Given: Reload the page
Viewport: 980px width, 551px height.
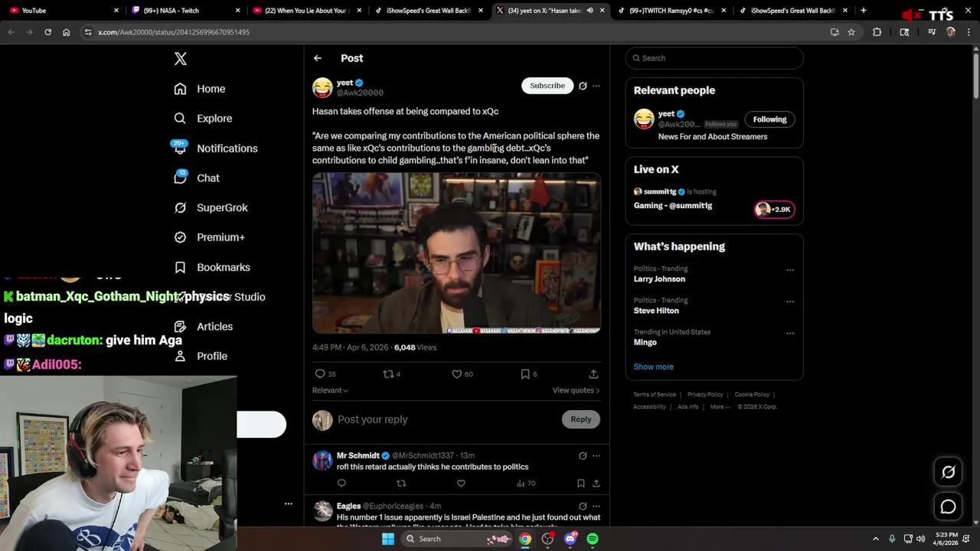Looking at the screenshot, I should (x=47, y=32).
